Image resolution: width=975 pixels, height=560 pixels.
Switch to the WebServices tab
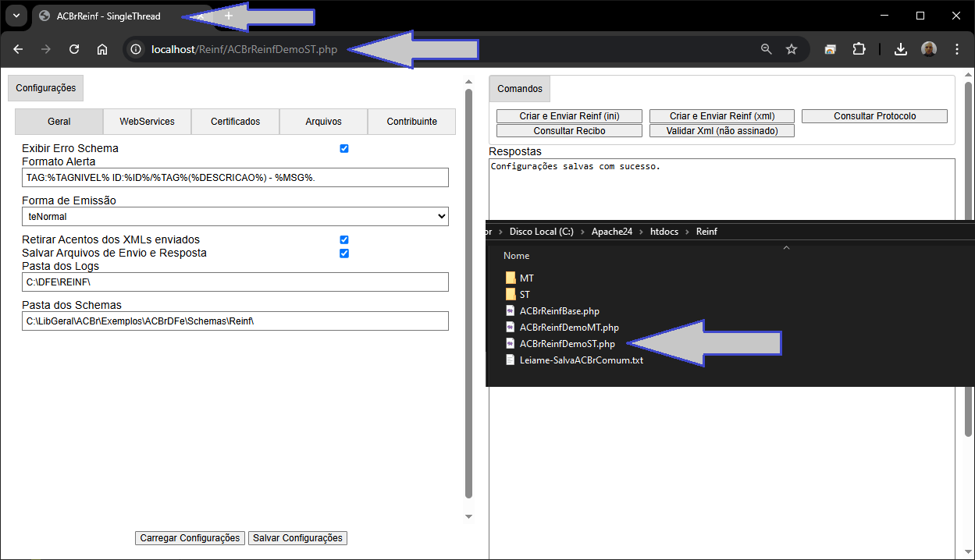(x=147, y=122)
